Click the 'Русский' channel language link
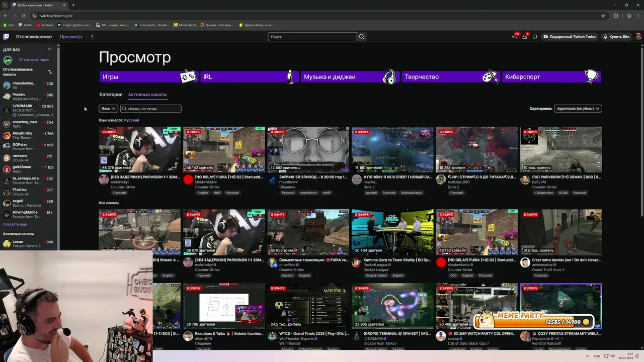Viewport: 644px width, 362px height. tap(131, 120)
